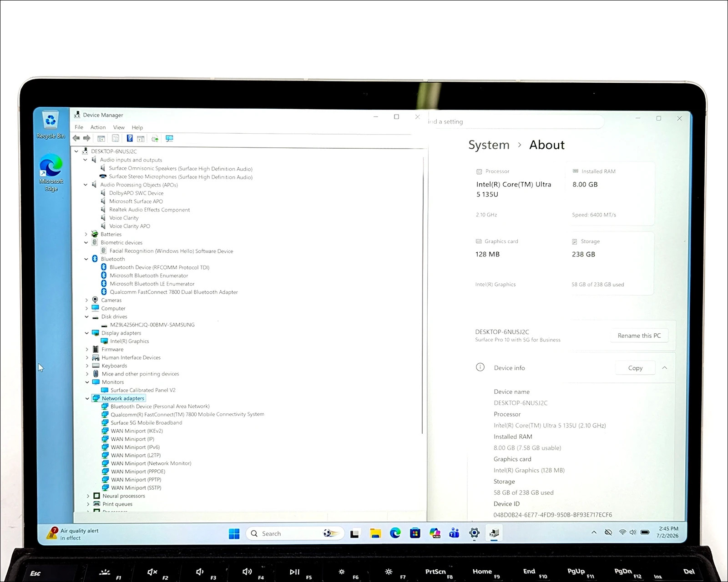Collapse the Device info section chevron
Image resolution: width=728 pixels, height=582 pixels.
click(664, 368)
